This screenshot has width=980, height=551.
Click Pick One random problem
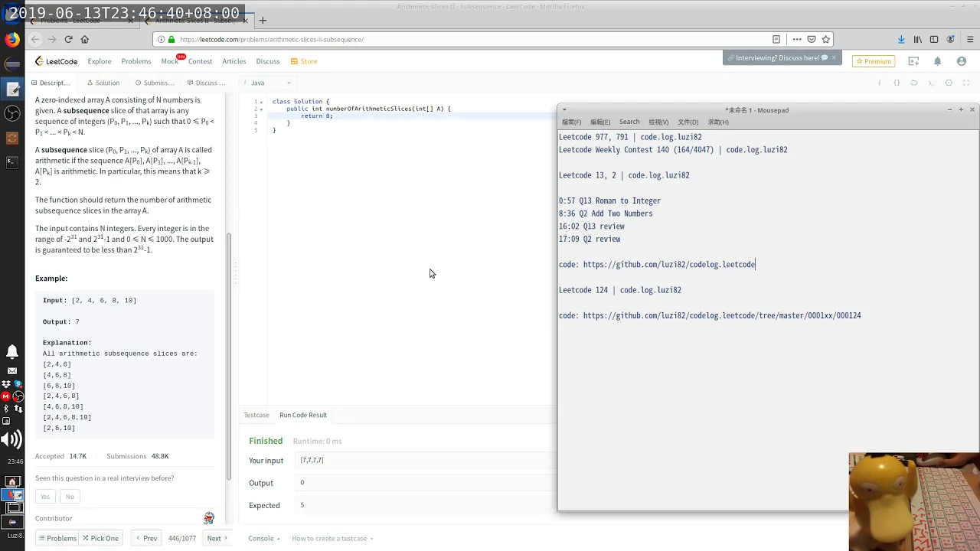pyautogui.click(x=101, y=538)
